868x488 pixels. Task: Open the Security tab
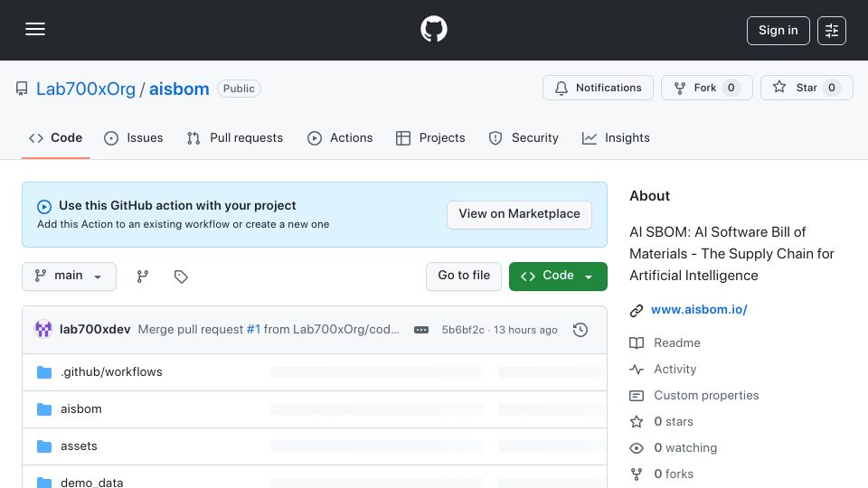(x=524, y=137)
